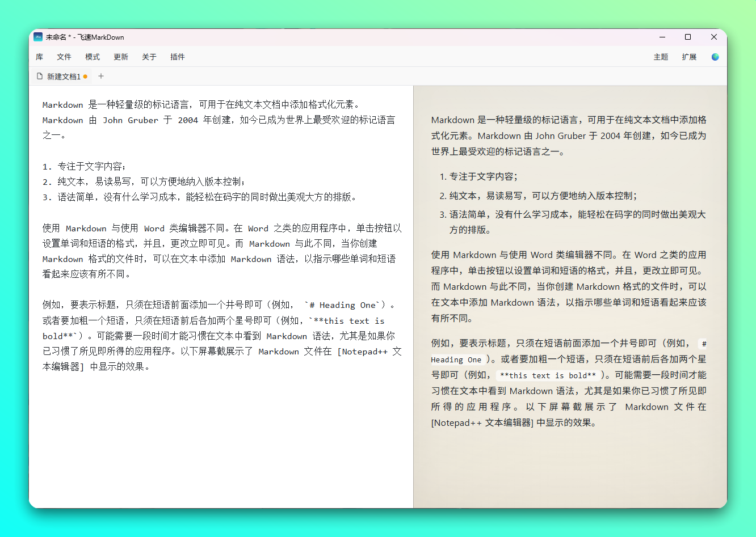This screenshot has width=756, height=537.
Task: Click the globe icon in the menu bar
Action: [715, 57]
